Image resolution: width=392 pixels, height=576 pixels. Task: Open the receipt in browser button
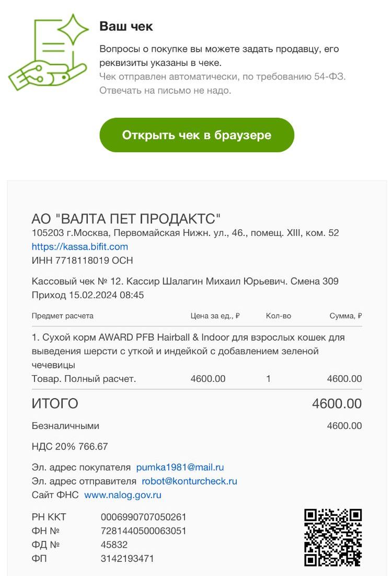click(197, 135)
